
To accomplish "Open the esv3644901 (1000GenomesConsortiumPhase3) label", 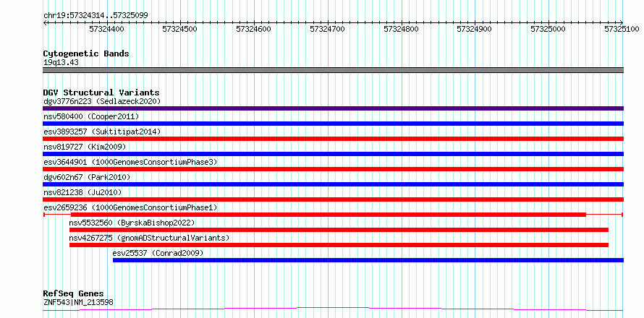I will [130, 162].
